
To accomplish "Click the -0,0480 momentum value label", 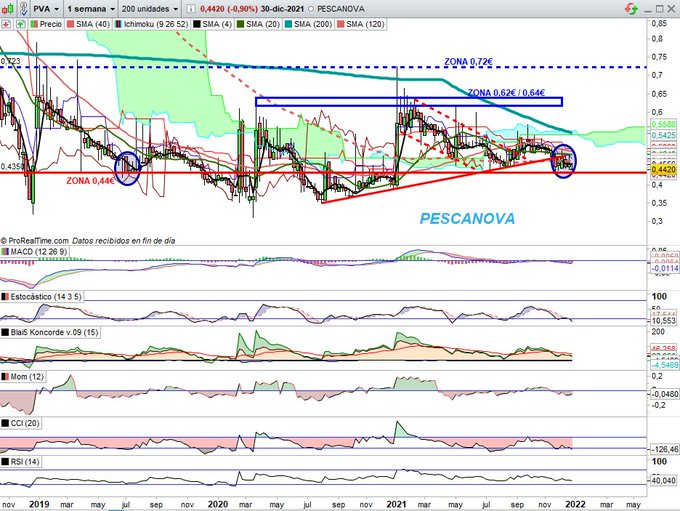I will tap(664, 394).
